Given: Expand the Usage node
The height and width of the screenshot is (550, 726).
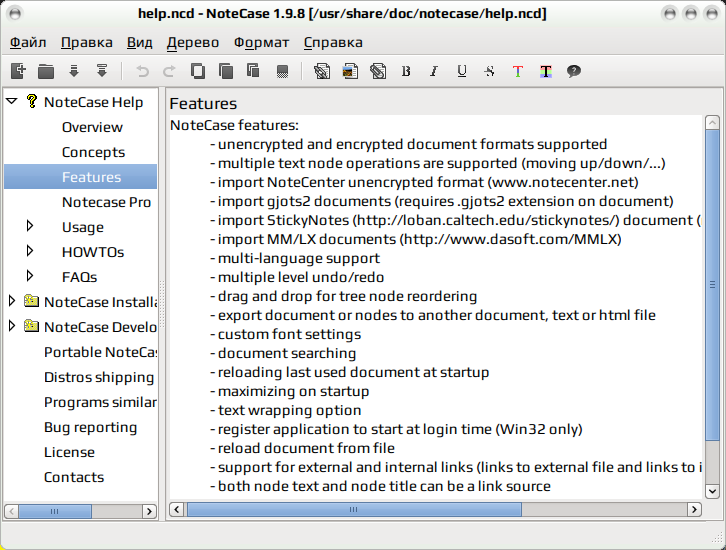Looking at the screenshot, I should click(30, 226).
